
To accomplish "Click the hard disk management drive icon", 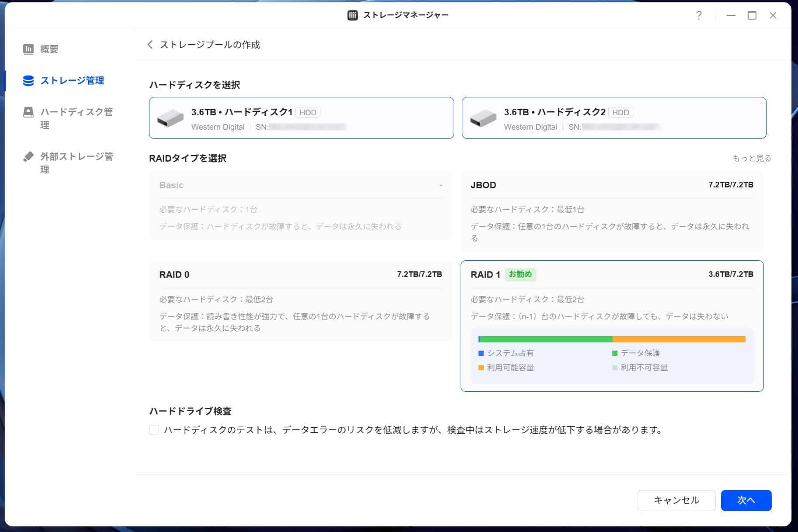I will [x=28, y=112].
